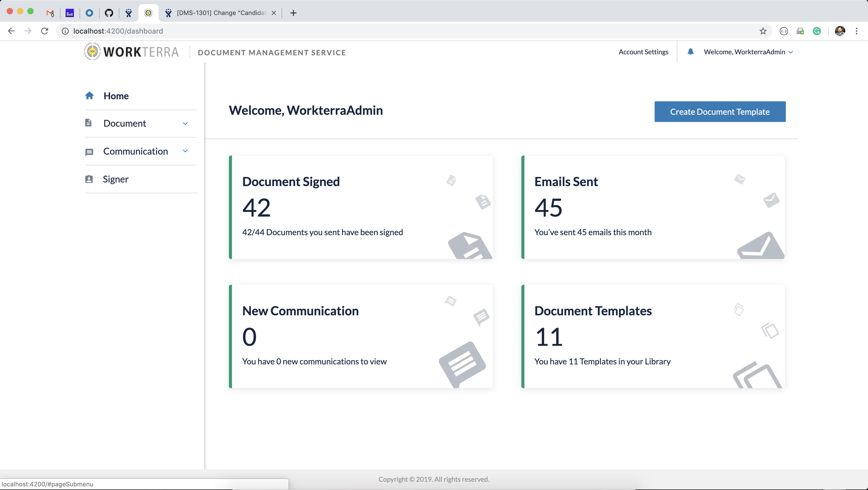Select the active Workterra dashboard tab
868x490 pixels.
(x=148, y=13)
